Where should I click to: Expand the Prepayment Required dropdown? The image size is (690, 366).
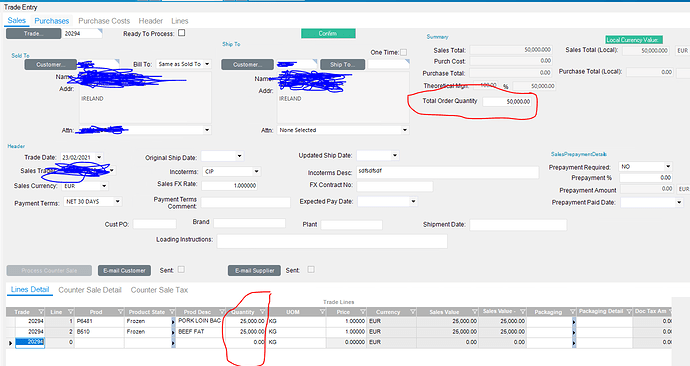click(668, 167)
